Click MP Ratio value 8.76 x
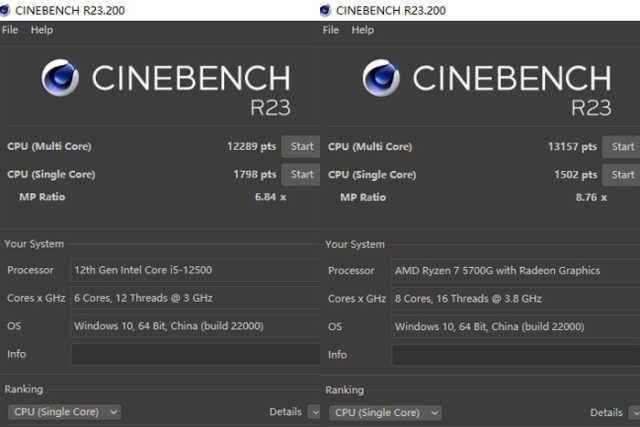This screenshot has width=640, height=427. click(x=591, y=198)
